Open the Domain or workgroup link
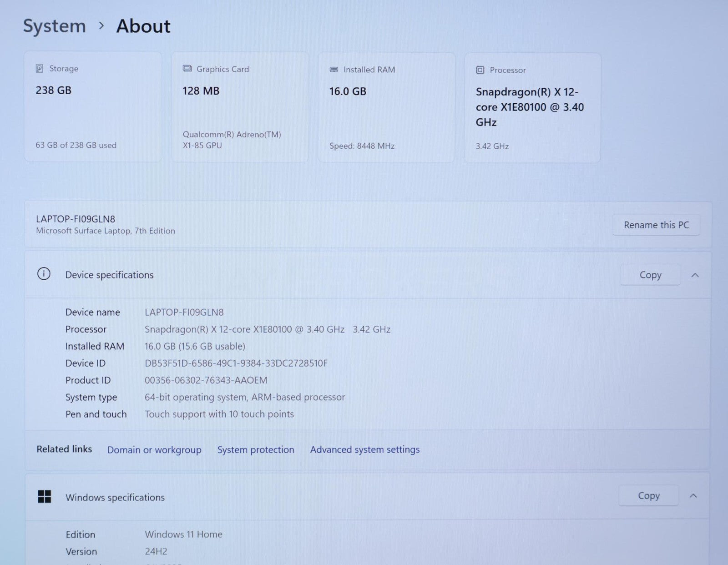This screenshot has height=565, width=728. pyautogui.click(x=154, y=449)
